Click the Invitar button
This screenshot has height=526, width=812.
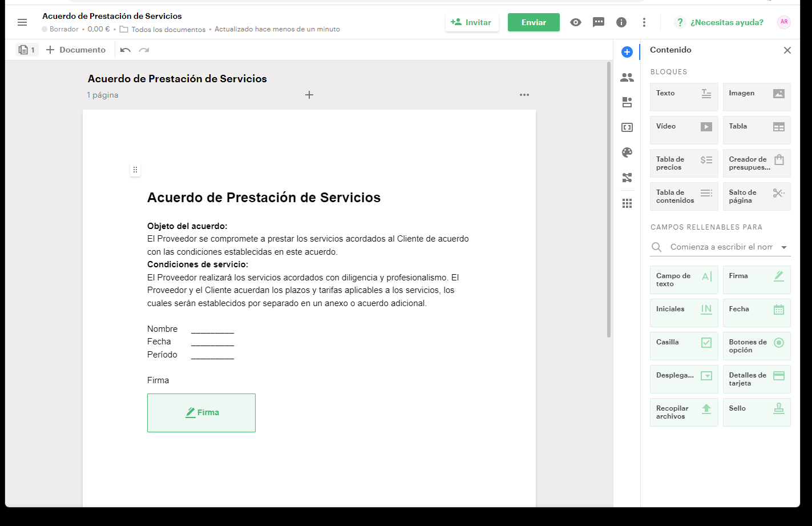tap(471, 22)
